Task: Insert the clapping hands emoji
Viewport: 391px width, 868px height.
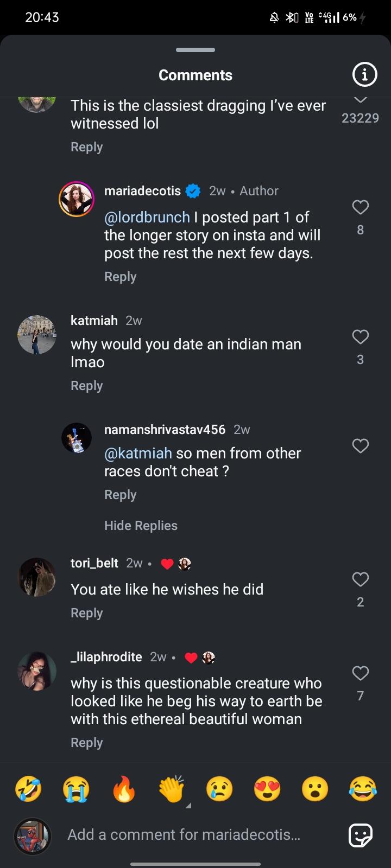Action: 172,789
